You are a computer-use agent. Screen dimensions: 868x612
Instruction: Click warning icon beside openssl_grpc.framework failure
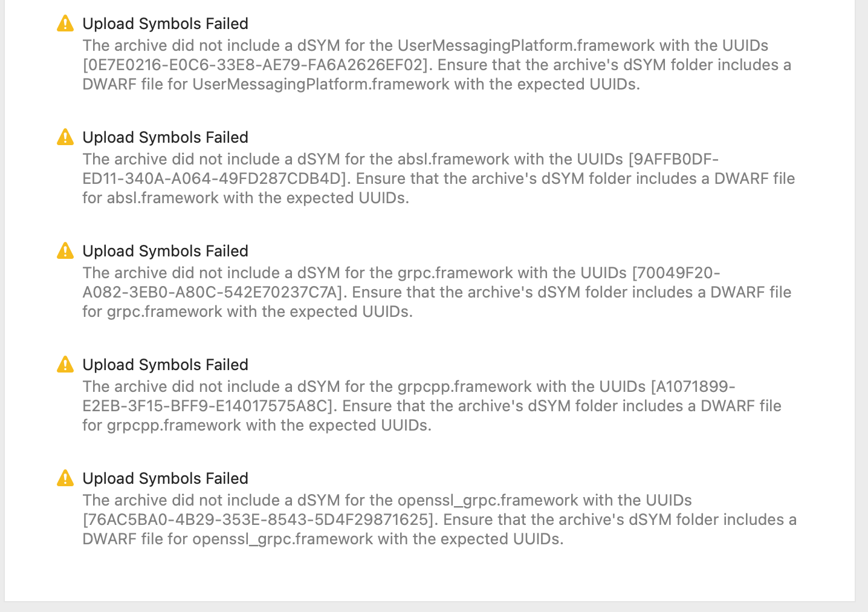pyautogui.click(x=65, y=478)
